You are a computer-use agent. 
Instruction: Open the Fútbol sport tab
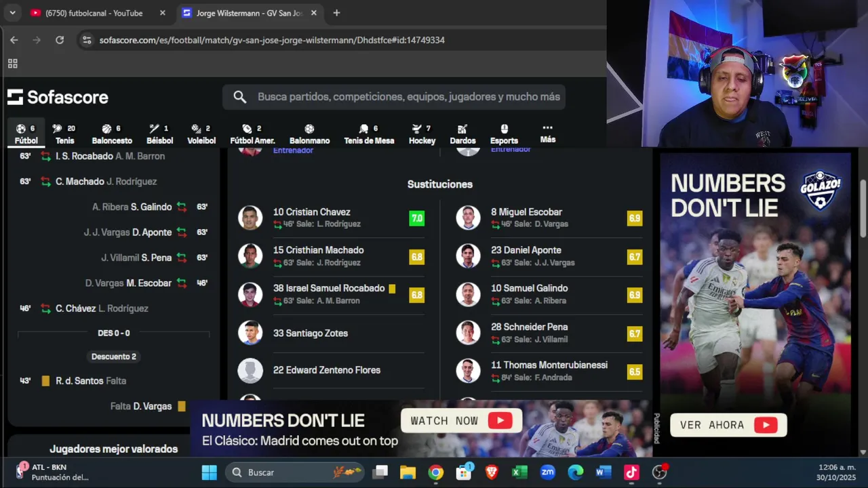point(26,134)
